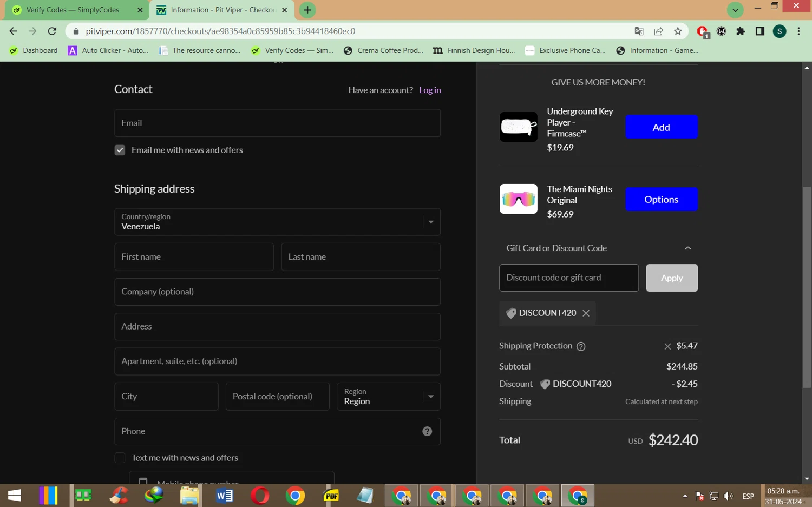The width and height of the screenshot is (812, 507).
Task: Focus the First name field
Action: coord(194,257)
